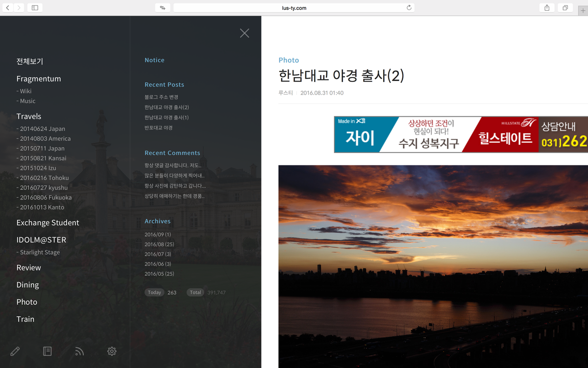Go forward with Safari's forward arrow
This screenshot has width=588, height=368.
point(19,8)
